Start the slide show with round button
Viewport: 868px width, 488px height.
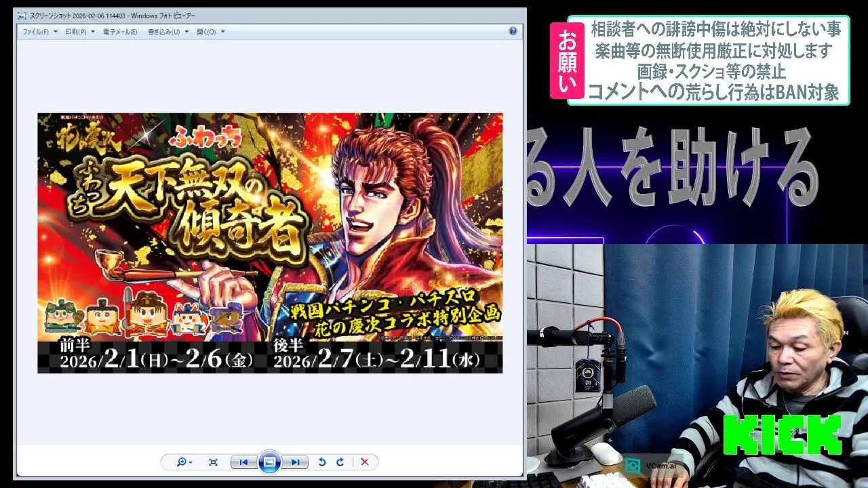(x=269, y=462)
